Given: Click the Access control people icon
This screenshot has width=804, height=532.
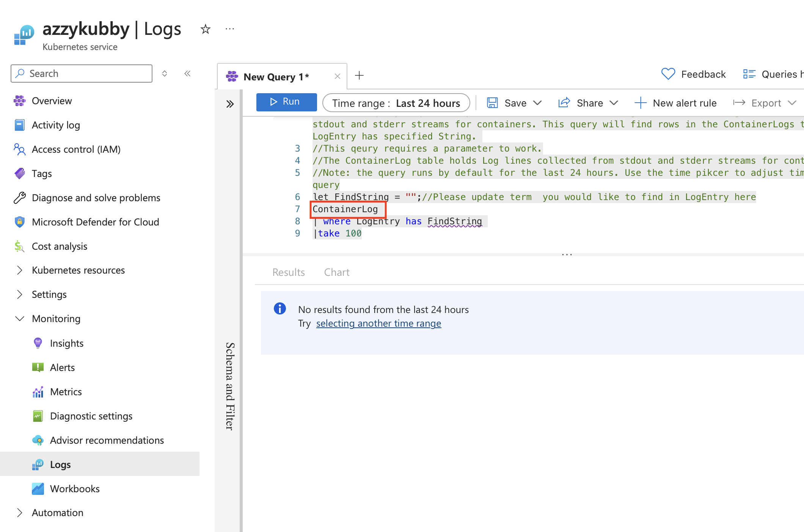Looking at the screenshot, I should (20, 149).
